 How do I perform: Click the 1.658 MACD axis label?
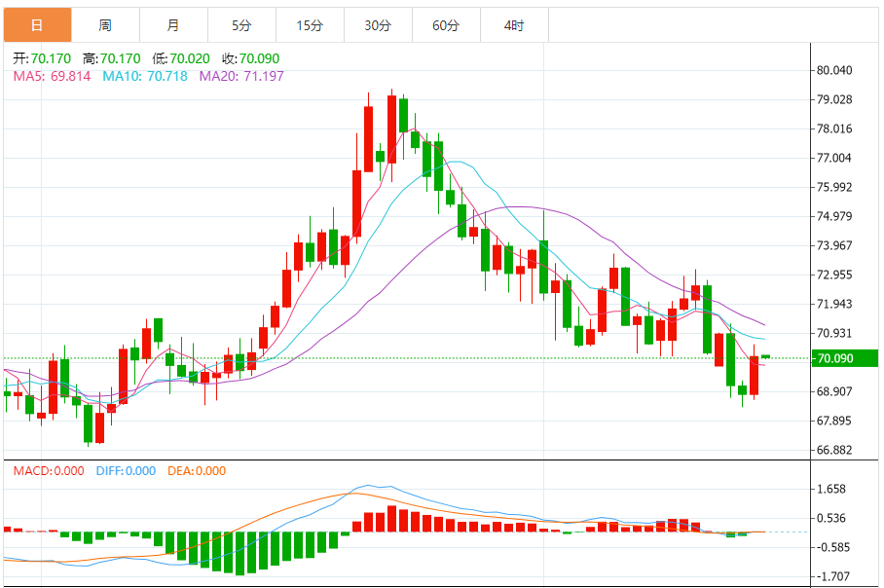click(x=831, y=490)
